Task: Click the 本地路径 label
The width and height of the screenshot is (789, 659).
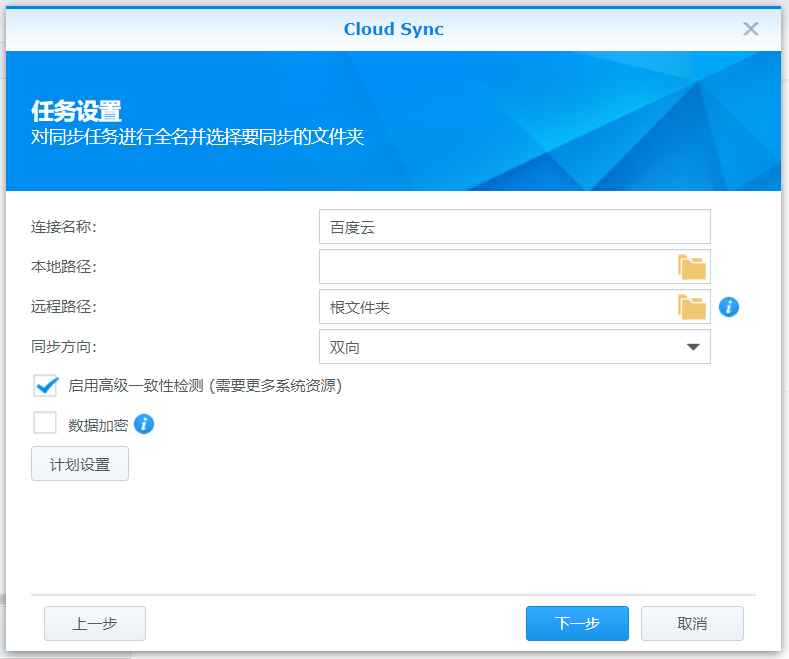Action: [63, 267]
